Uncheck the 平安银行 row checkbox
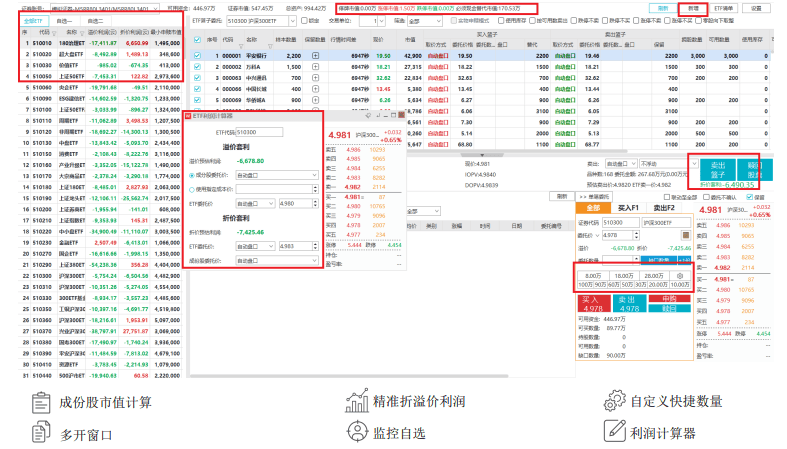Image resolution: width=787 pixels, height=449 pixels. (197, 56)
